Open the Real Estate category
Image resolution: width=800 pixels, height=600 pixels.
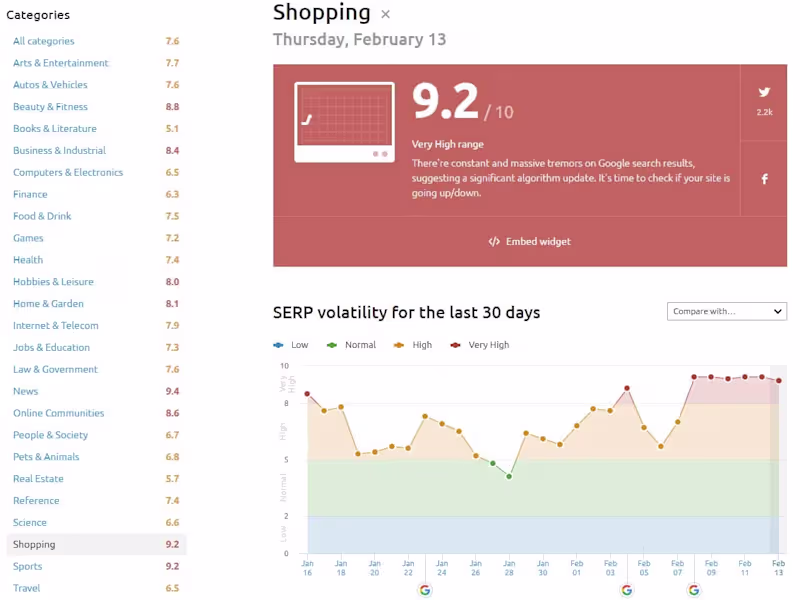pyautogui.click(x=38, y=479)
